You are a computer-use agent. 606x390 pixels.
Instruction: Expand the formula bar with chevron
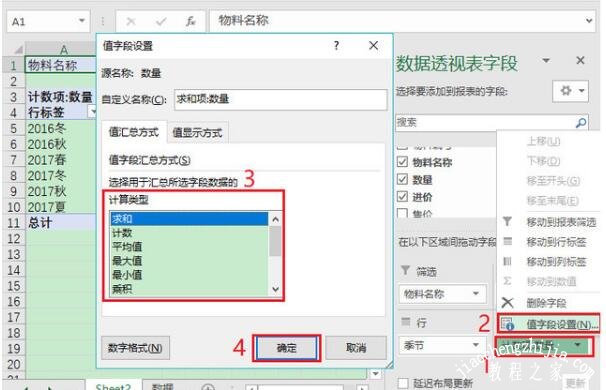pos(589,20)
